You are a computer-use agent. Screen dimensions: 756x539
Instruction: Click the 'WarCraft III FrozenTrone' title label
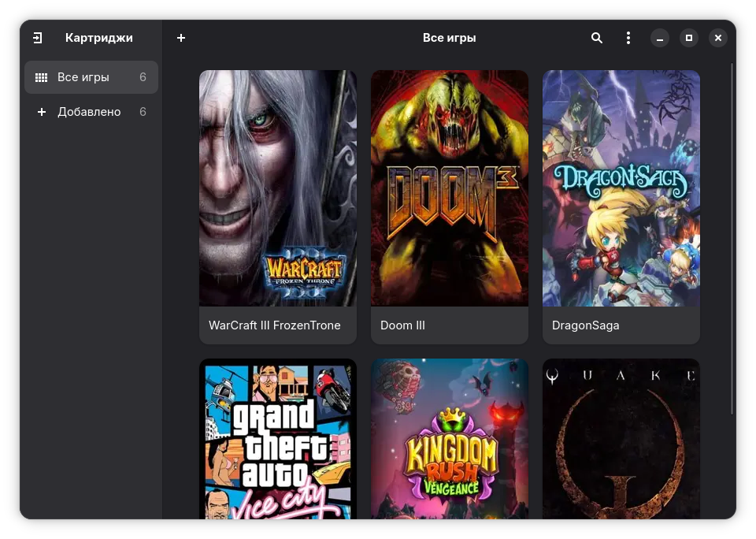pyautogui.click(x=274, y=325)
